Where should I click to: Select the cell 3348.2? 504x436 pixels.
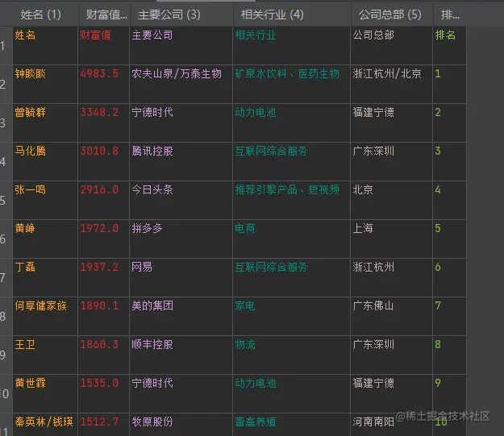[103, 122]
